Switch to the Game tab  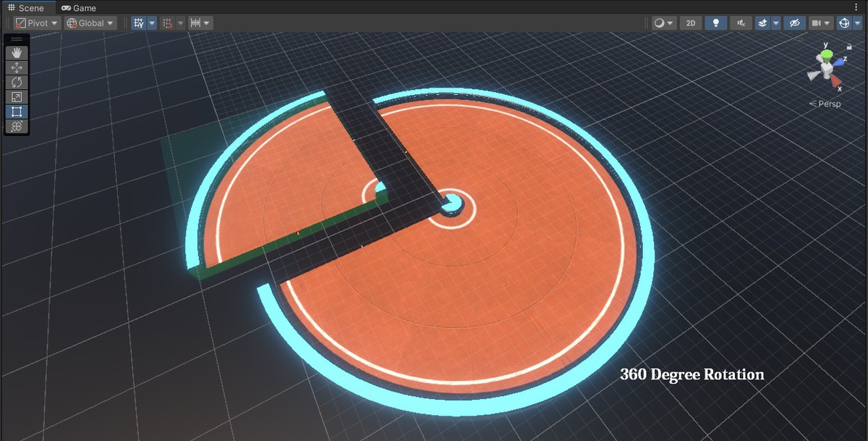[79, 8]
